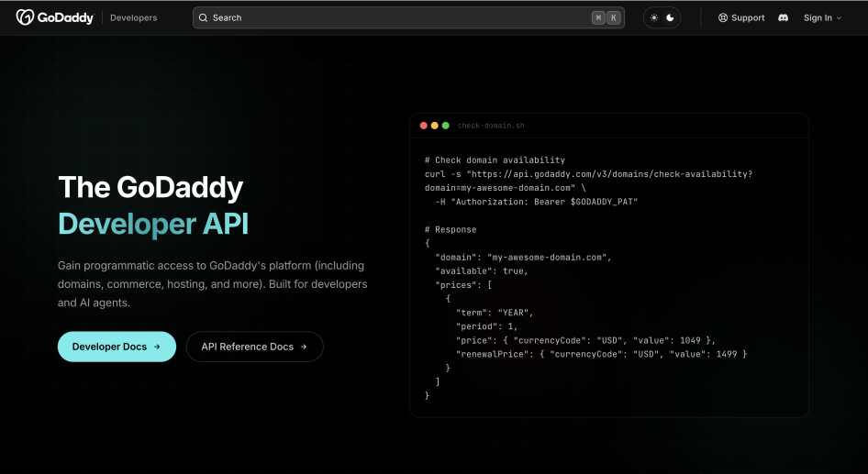Click the "prices": [ line
The height and width of the screenshot is (474, 868).
[463, 285]
